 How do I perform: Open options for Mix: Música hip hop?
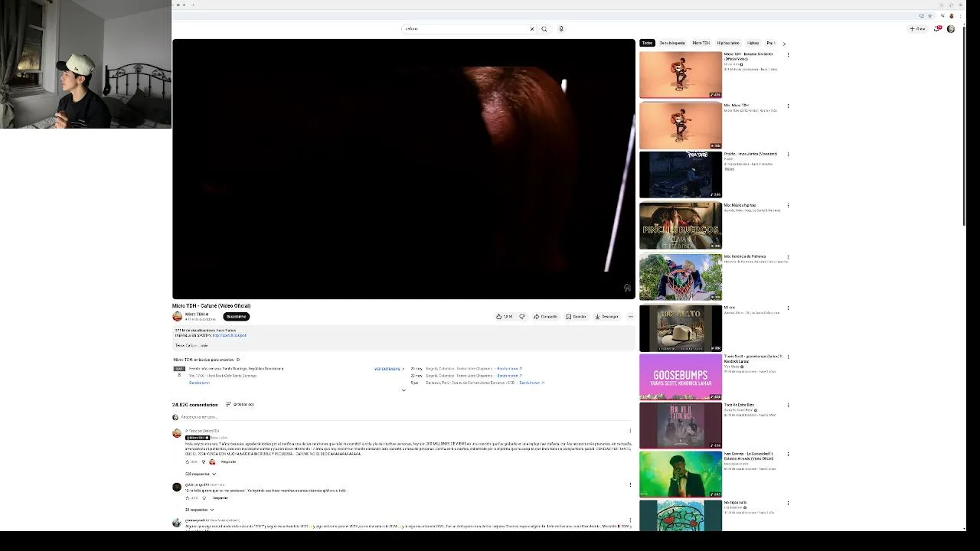click(788, 205)
